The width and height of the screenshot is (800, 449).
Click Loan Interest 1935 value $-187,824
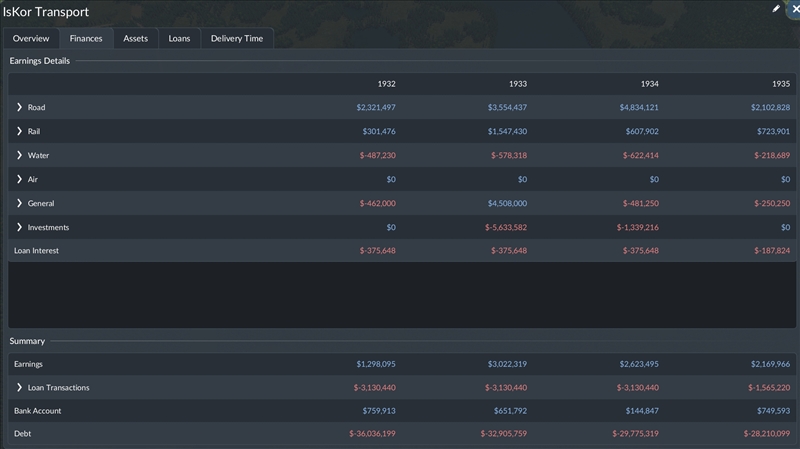pos(772,251)
